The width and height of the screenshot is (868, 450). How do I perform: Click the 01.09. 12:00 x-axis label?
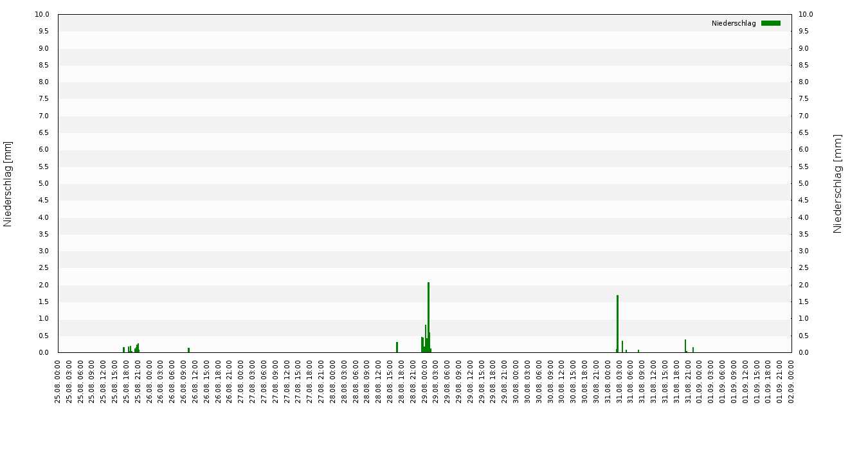[x=746, y=382]
